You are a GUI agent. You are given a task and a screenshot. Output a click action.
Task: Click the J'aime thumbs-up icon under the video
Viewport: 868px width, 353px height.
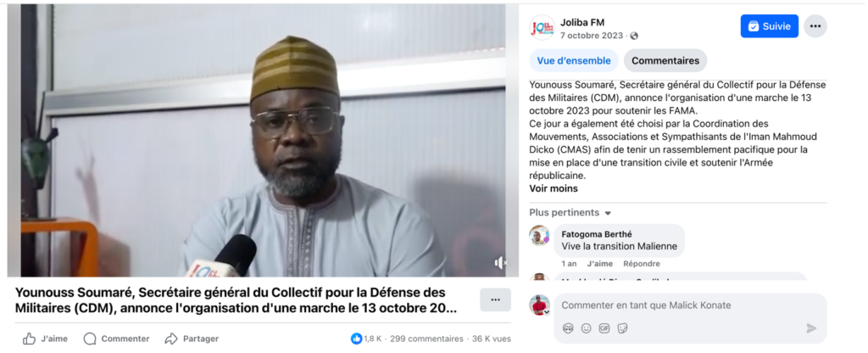29,339
